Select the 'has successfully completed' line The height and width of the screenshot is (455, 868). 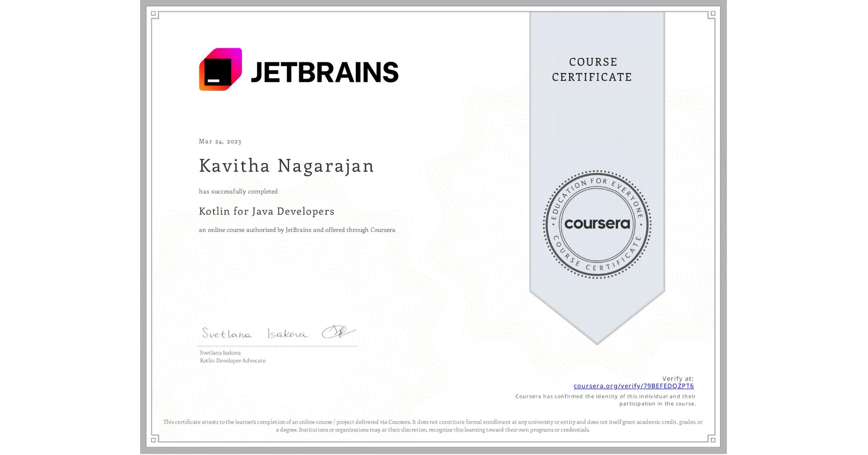pos(239,191)
